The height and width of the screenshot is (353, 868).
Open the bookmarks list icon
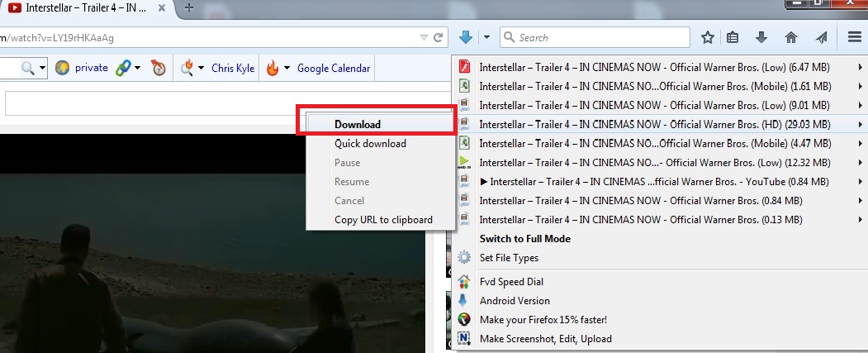point(733,38)
